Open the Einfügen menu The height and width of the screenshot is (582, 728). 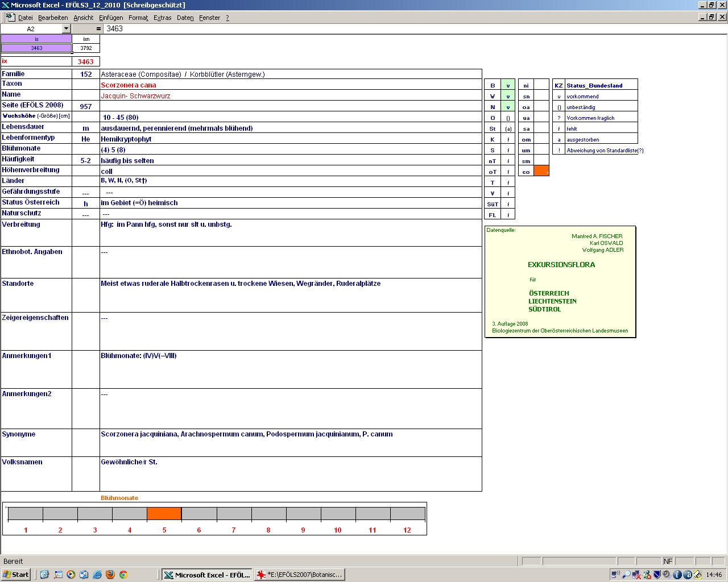[x=111, y=18]
